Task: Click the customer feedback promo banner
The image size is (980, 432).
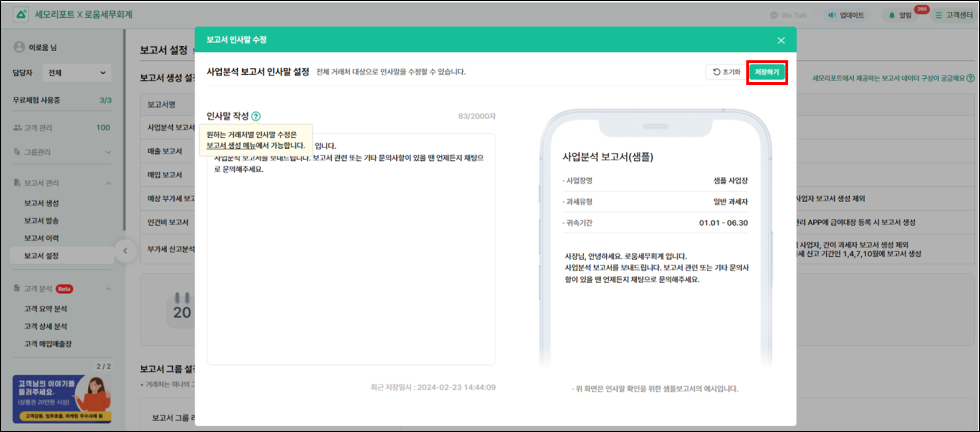Action: click(x=62, y=399)
